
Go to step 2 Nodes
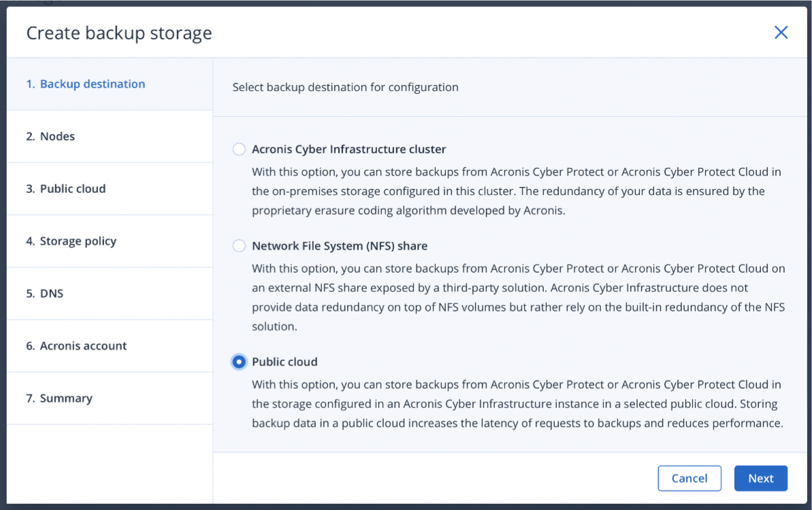point(110,137)
